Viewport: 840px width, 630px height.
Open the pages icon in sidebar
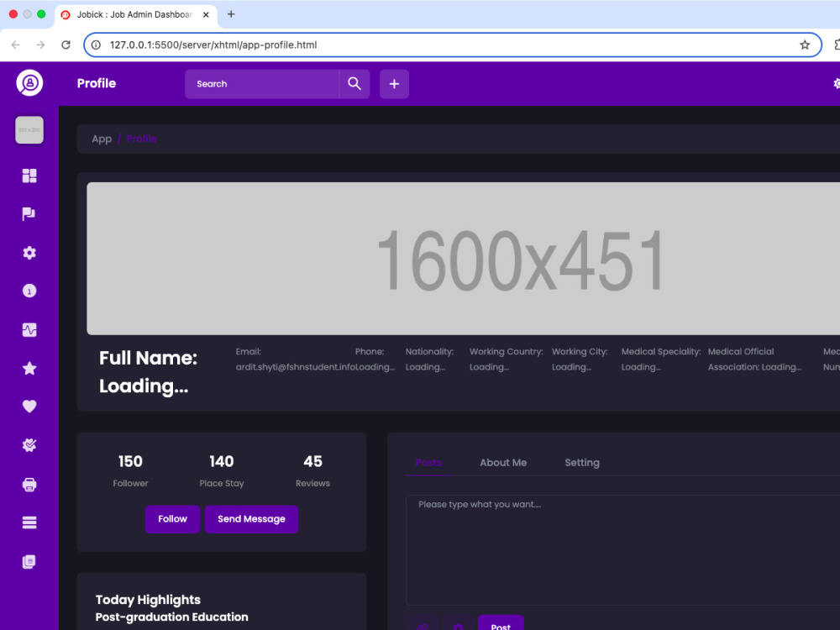29,562
